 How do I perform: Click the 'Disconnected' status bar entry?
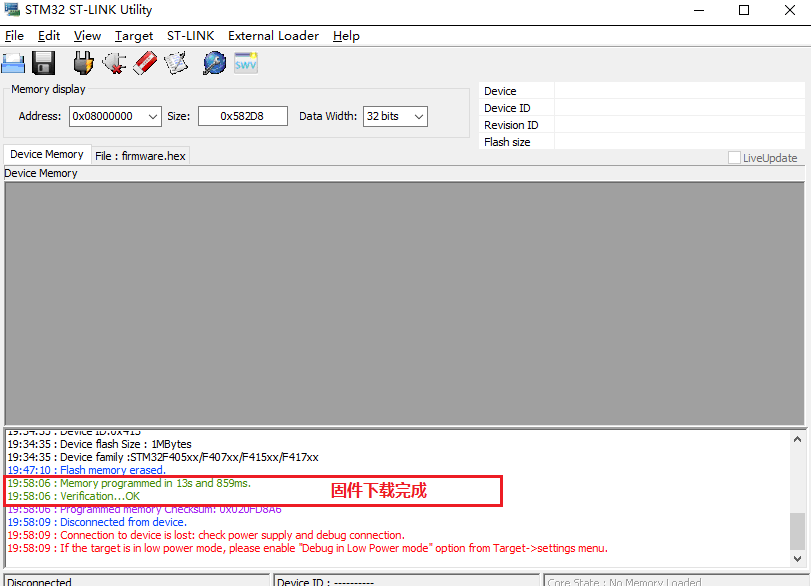pos(137,581)
